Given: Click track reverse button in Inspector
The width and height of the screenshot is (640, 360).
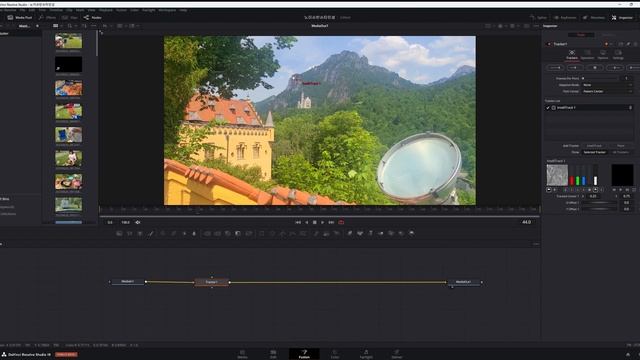Looking at the screenshot, I should click(555, 67).
